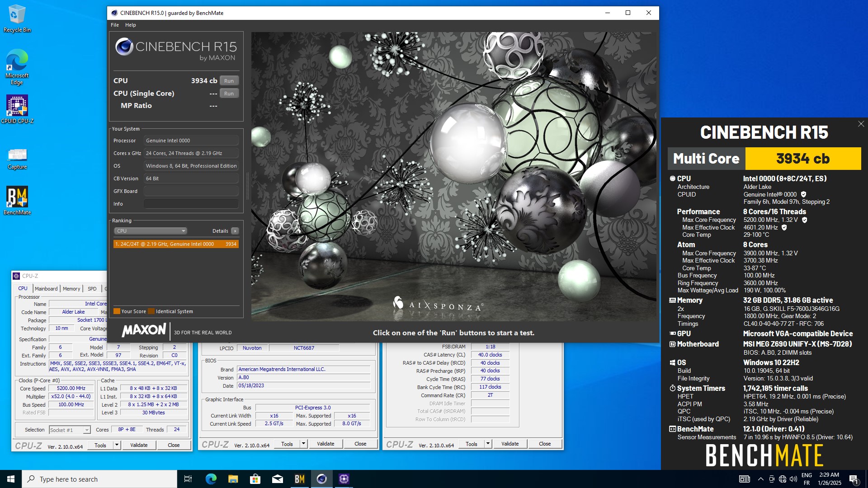Click verified shield next to CPUID
This screenshot has height=488, width=868.
click(x=803, y=194)
